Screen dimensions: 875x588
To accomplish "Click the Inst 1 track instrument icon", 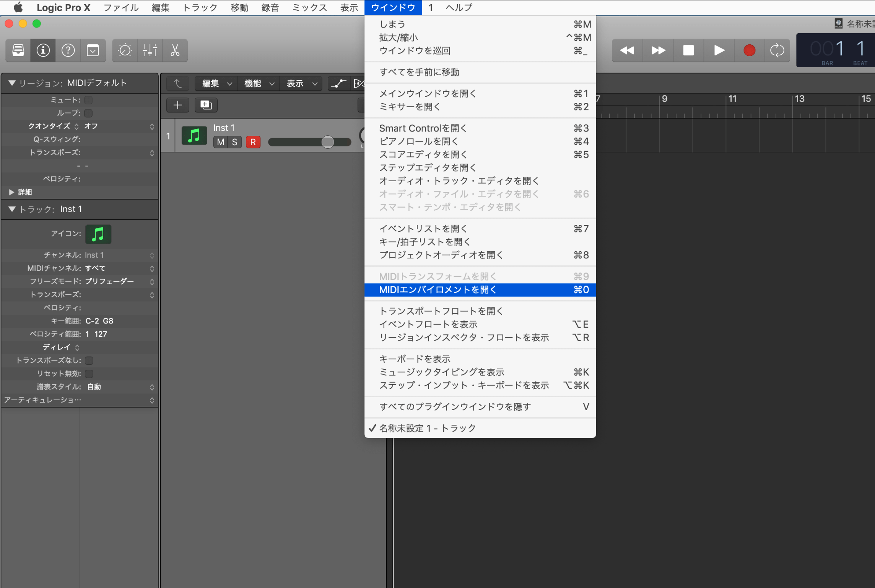I will (x=194, y=135).
